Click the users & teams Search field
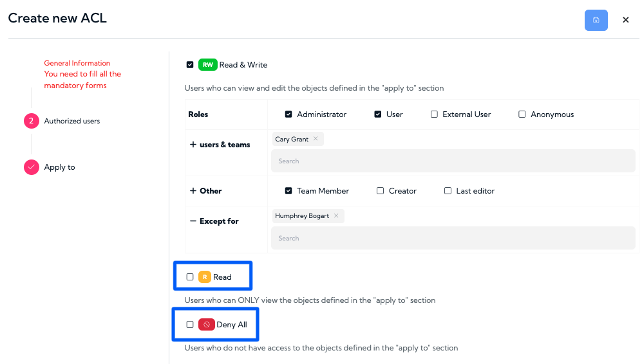This screenshot has height=364, width=642. (453, 161)
